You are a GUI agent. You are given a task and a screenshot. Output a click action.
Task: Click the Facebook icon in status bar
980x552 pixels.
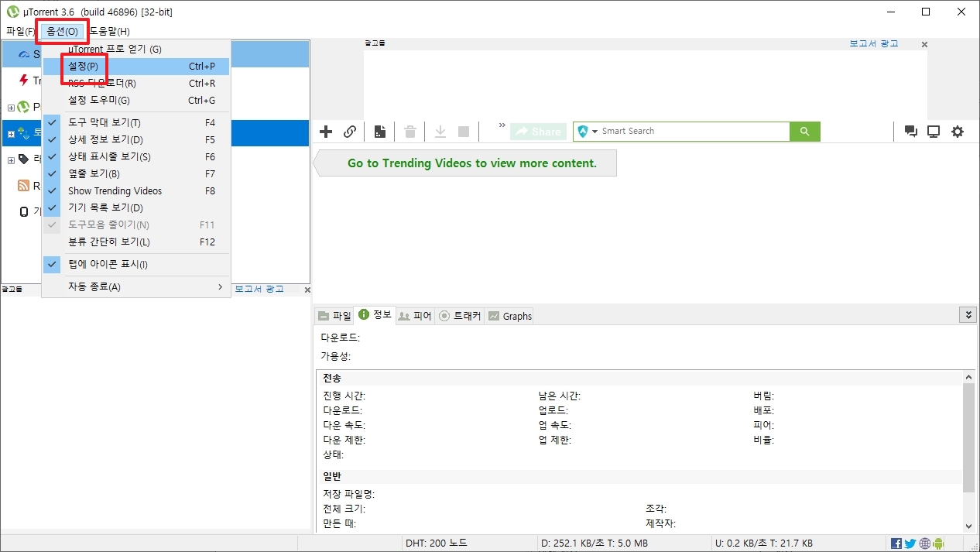click(896, 543)
